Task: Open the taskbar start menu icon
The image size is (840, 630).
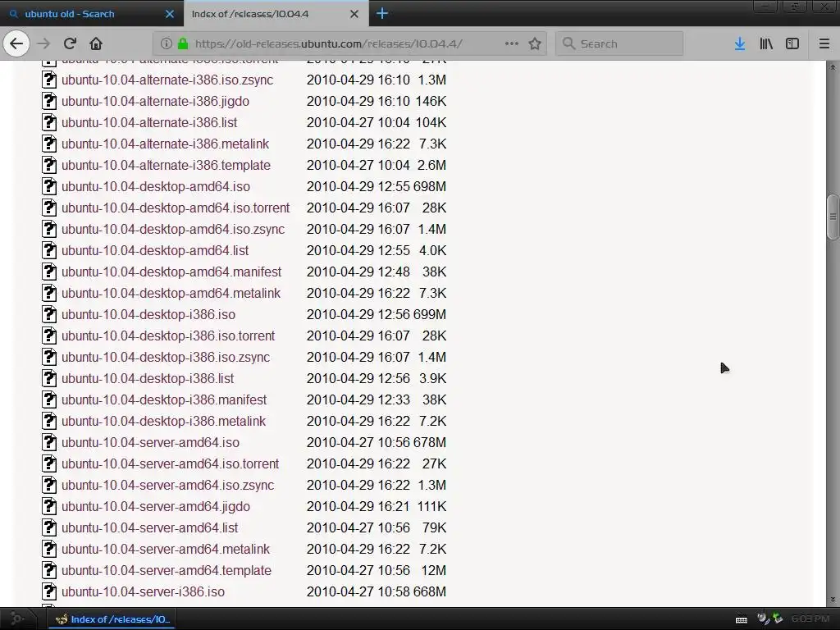Action: (17, 619)
